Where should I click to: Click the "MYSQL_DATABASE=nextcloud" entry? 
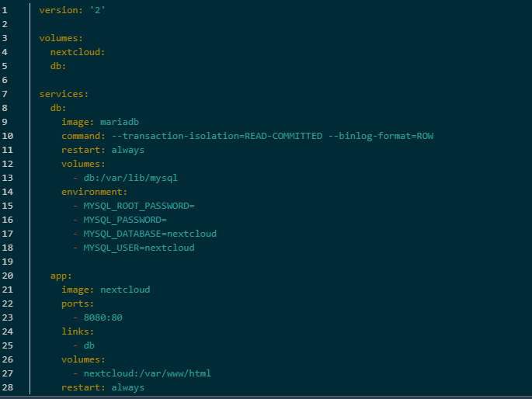tap(150, 234)
